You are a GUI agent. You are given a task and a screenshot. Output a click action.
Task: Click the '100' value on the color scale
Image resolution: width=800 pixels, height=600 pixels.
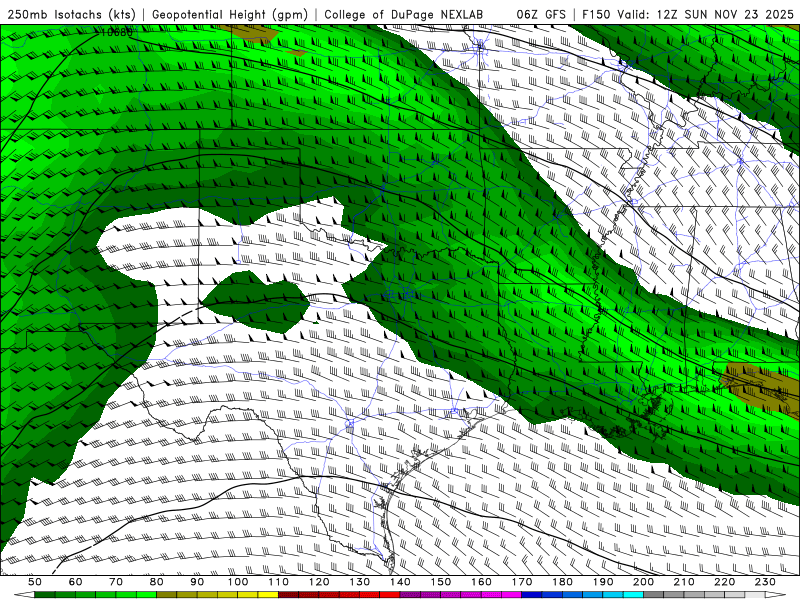pyautogui.click(x=238, y=582)
